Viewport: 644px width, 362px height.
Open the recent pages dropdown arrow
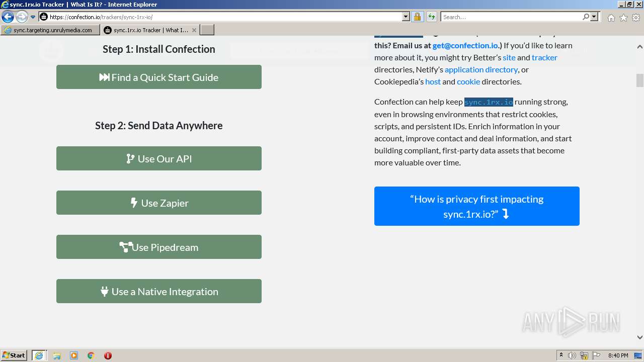pyautogui.click(x=33, y=17)
